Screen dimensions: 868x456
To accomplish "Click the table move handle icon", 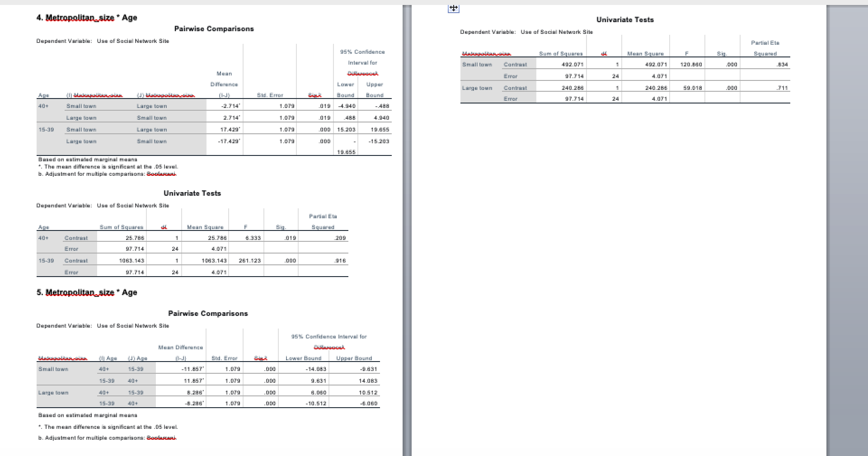I will pyautogui.click(x=454, y=8).
